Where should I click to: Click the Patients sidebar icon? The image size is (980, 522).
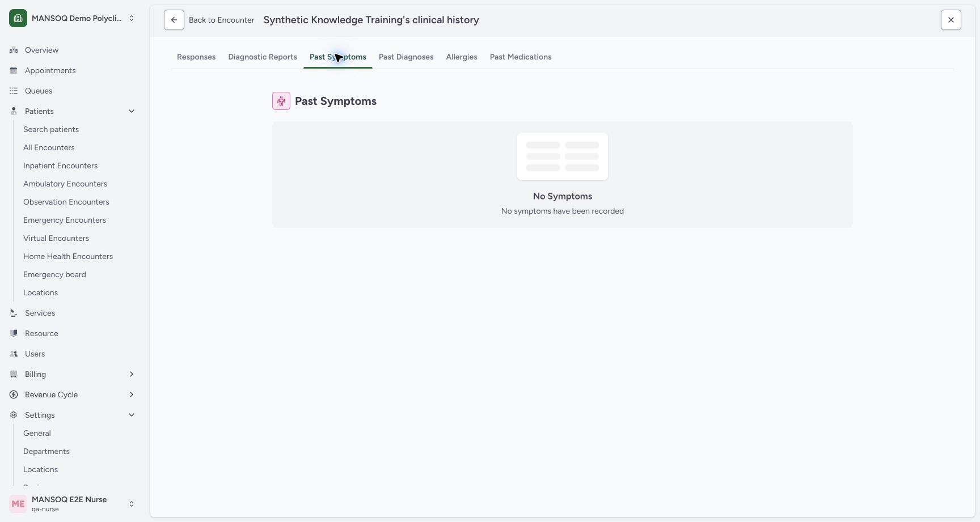point(14,111)
